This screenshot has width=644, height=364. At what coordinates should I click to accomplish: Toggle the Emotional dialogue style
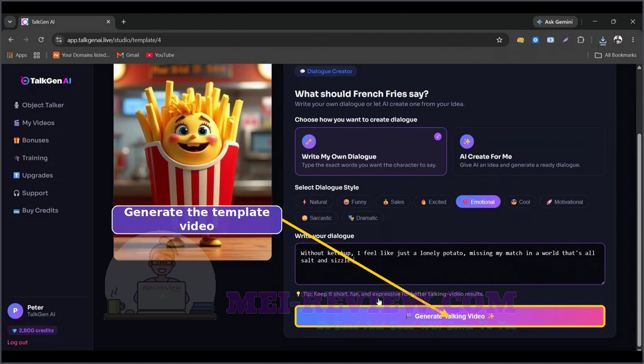478,202
